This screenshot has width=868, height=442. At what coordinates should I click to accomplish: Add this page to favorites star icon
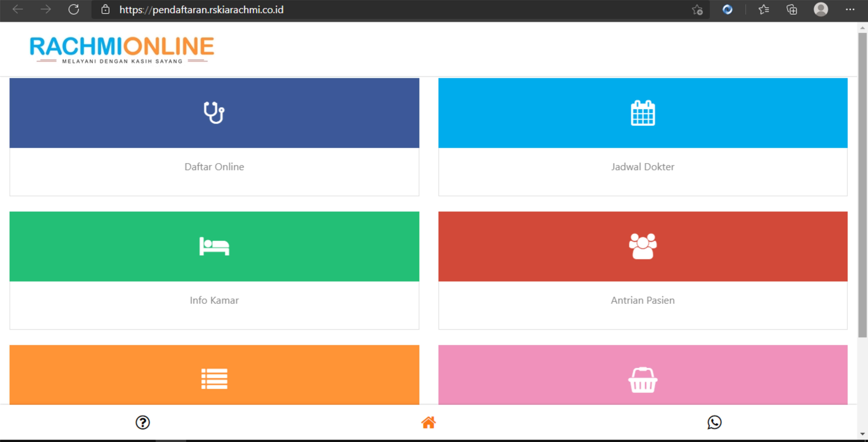(697, 10)
